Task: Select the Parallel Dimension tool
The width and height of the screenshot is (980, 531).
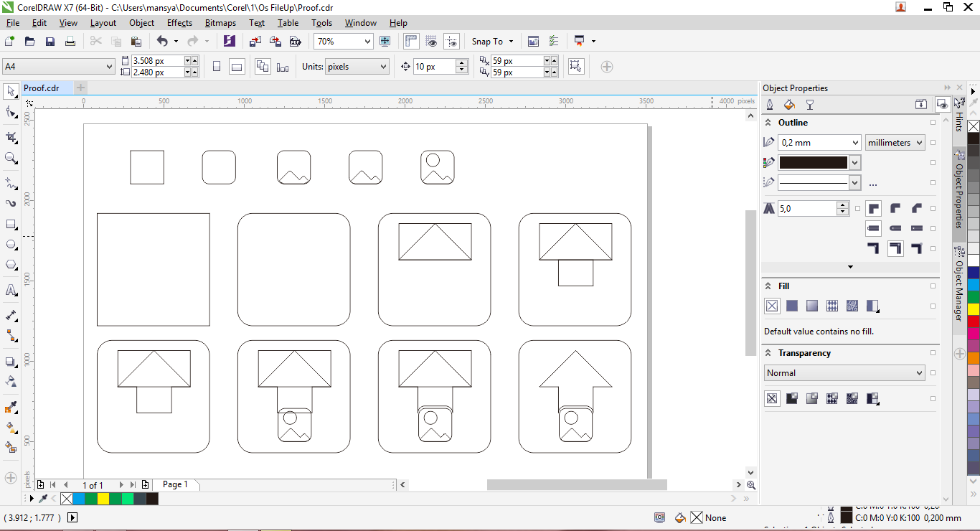Action: 11,315
